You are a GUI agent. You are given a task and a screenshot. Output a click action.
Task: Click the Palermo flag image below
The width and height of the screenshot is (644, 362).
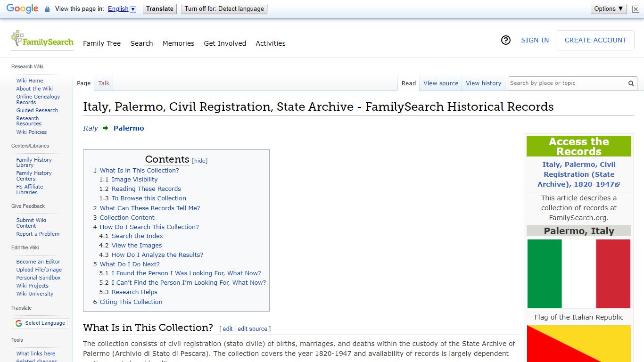(x=579, y=344)
